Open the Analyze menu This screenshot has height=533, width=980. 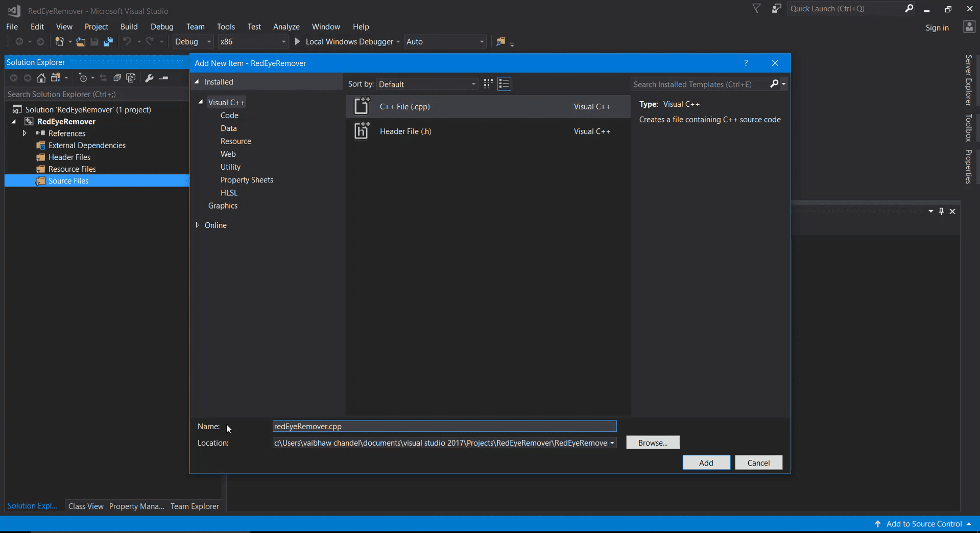coord(286,27)
